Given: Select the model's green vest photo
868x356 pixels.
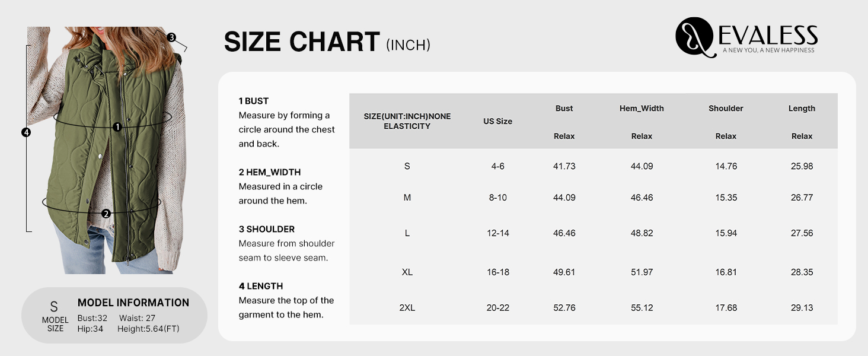Looking at the screenshot, I should pos(107,150).
